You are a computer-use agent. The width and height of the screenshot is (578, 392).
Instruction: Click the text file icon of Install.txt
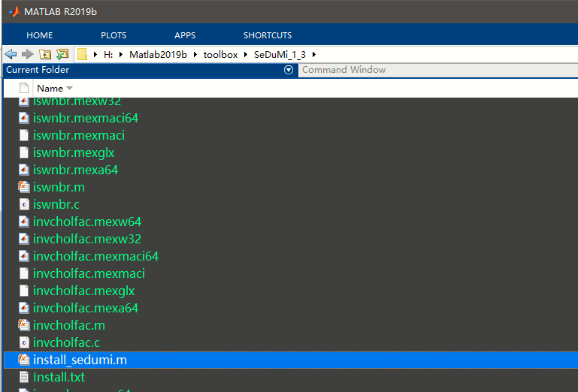pyautogui.click(x=24, y=377)
